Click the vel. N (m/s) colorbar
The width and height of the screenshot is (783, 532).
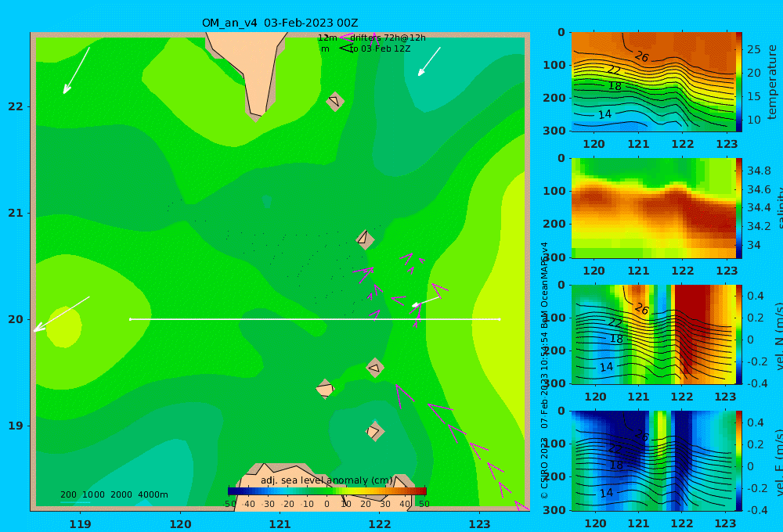click(x=739, y=334)
